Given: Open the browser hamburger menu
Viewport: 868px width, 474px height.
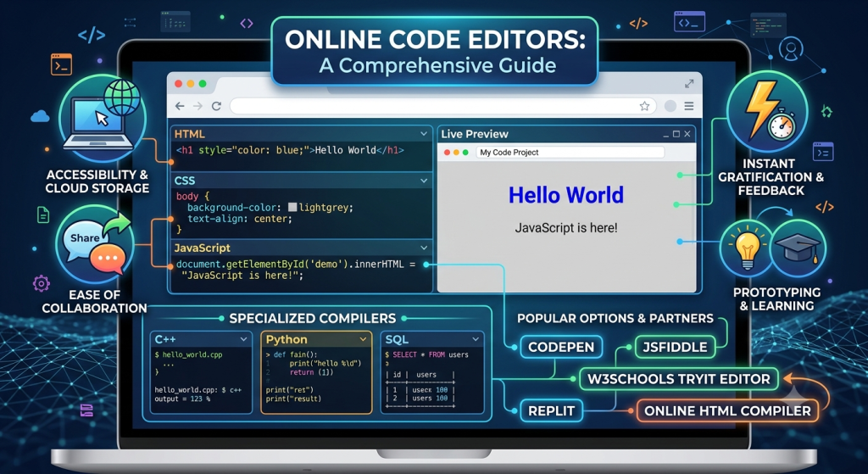Looking at the screenshot, I should point(689,106).
